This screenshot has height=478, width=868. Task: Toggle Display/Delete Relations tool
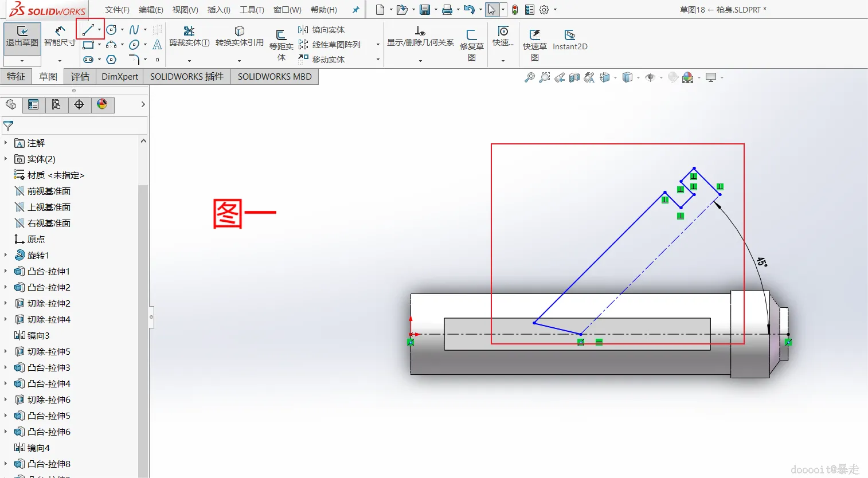point(420,37)
